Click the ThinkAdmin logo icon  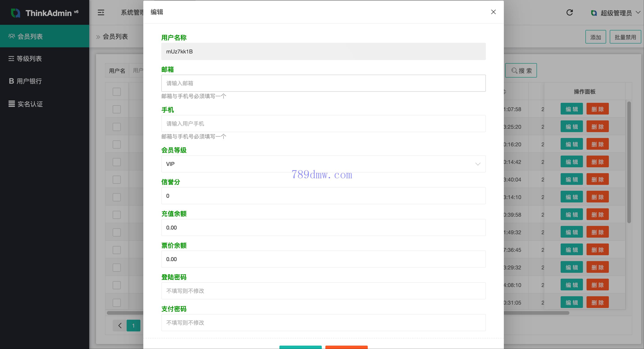click(x=16, y=13)
